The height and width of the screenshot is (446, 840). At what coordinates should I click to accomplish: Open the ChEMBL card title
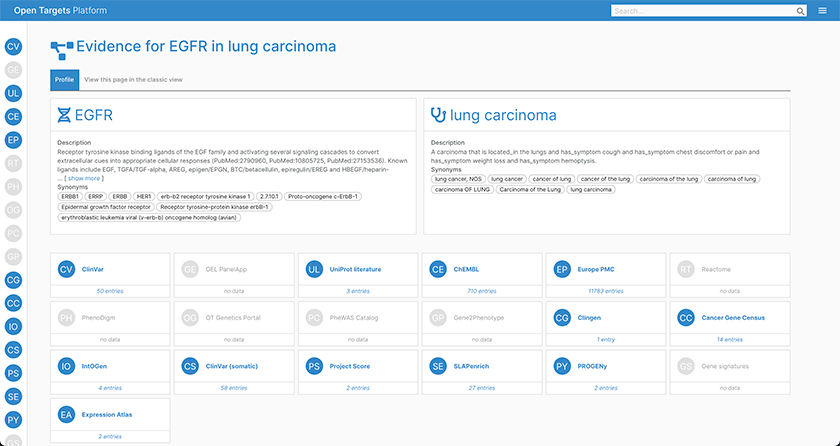pyautogui.click(x=467, y=269)
